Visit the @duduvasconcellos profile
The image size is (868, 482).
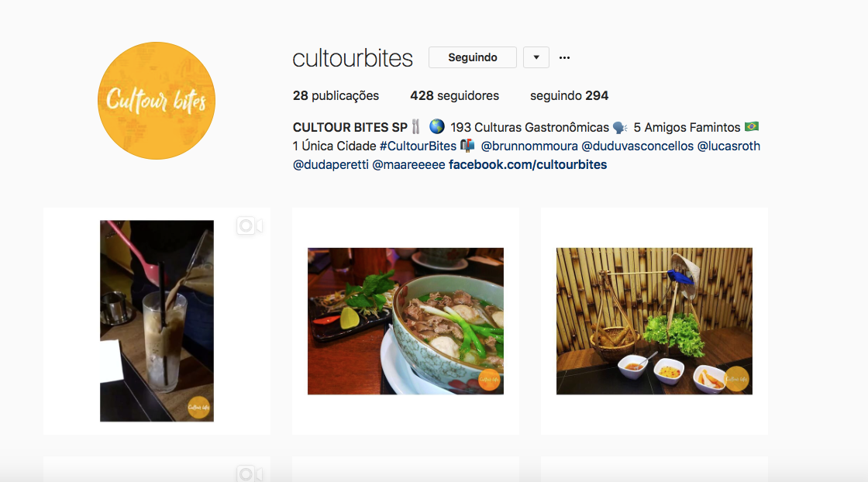coord(637,146)
